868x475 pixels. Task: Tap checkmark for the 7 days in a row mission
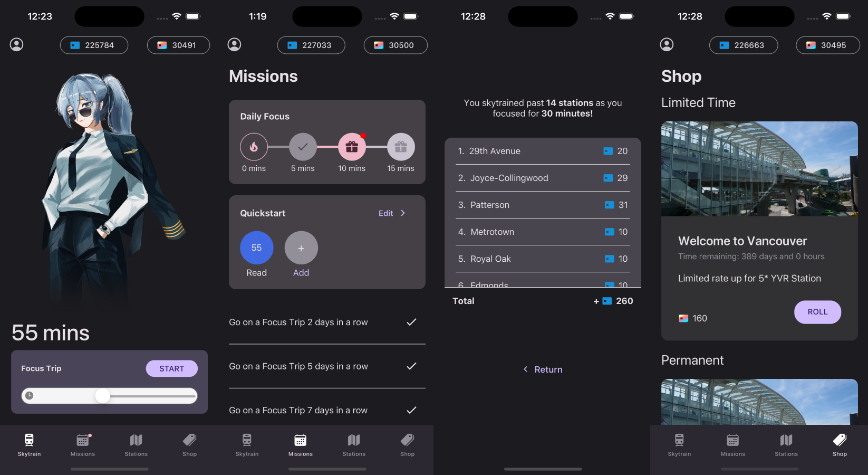coord(411,410)
